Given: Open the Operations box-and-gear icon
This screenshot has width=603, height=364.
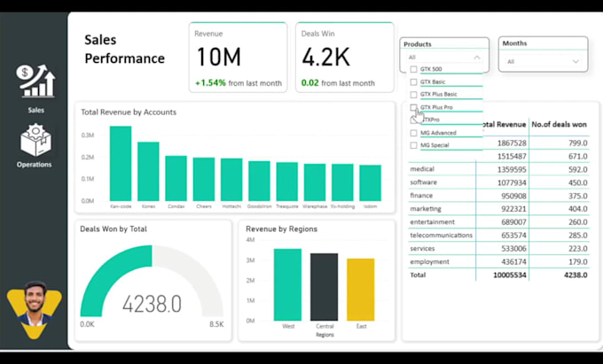Looking at the screenshot, I should pos(35,139).
